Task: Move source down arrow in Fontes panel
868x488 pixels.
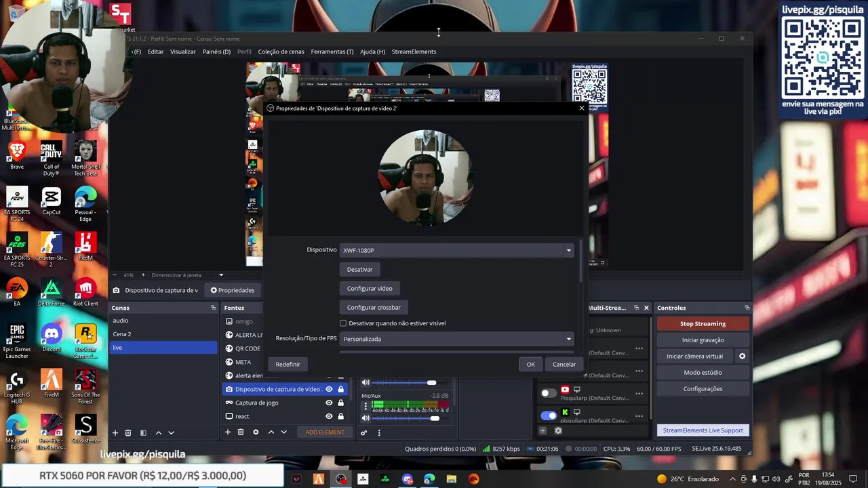Action: [284, 432]
